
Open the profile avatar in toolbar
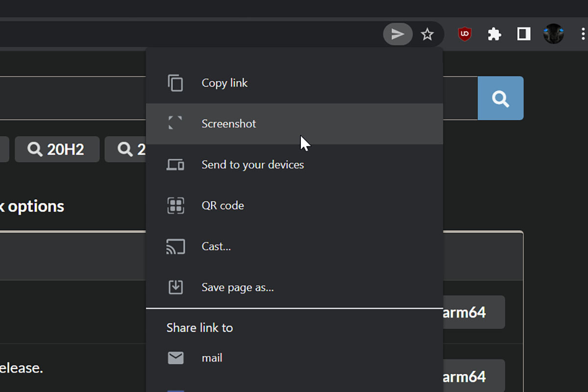[553, 34]
